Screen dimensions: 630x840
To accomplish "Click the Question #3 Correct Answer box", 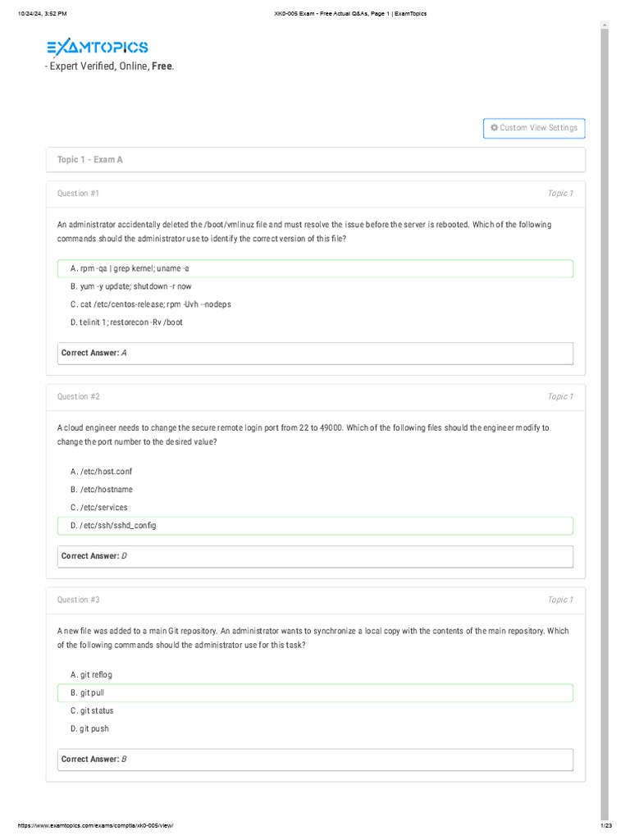I will click(x=316, y=760).
